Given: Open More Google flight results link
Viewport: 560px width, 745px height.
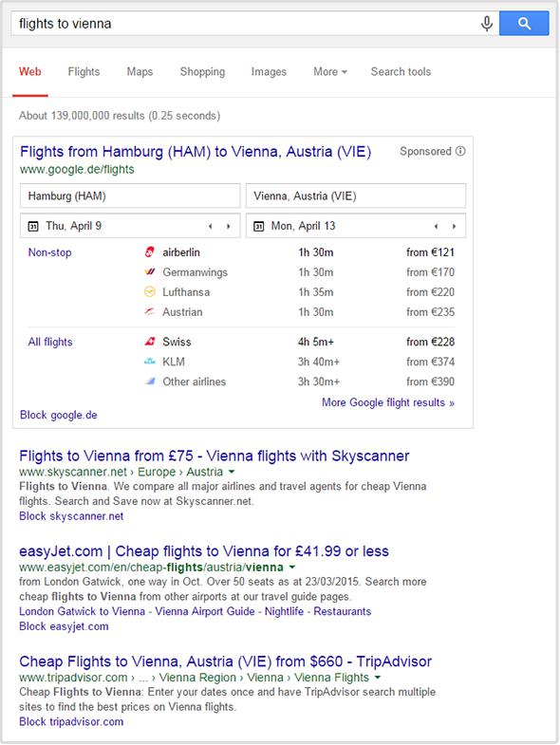Looking at the screenshot, I should pos(388,402).
